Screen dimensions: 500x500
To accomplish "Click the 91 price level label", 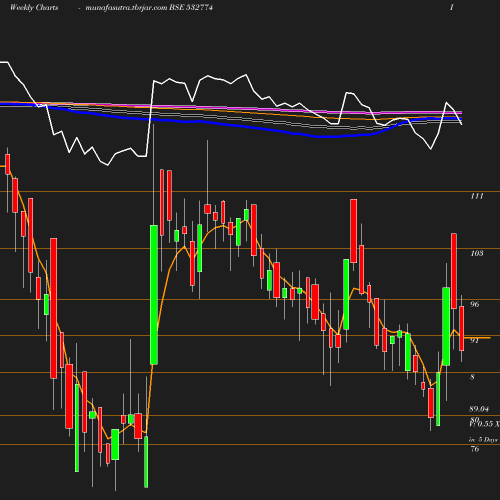I will (x=474, y=340).
